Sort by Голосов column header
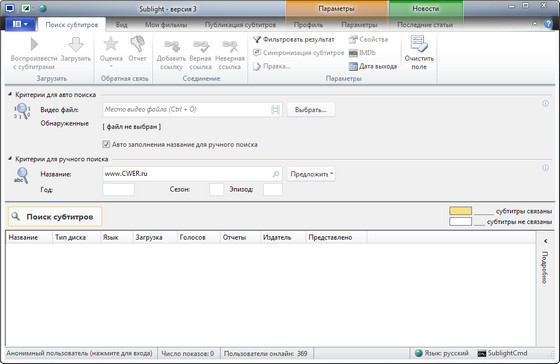560x364 pixels. click(198, 238)
